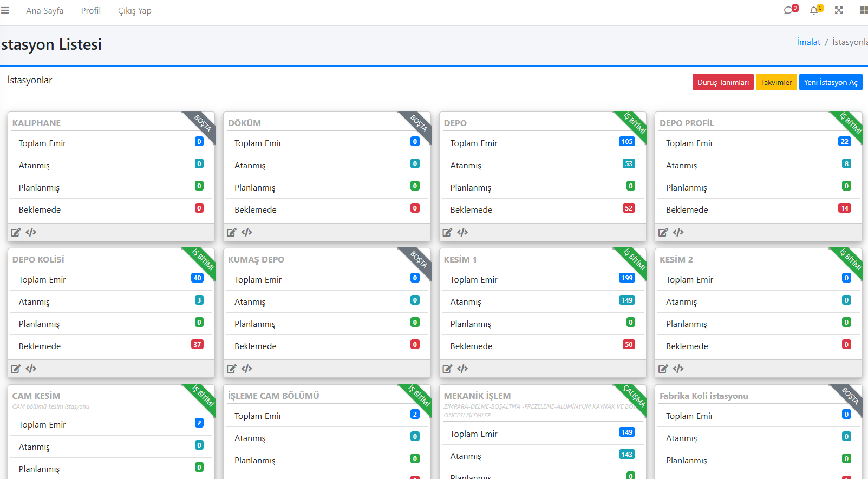The image size is (868, 479).
Task: Click code icon on KESİM 2 card
Action: tap(678, 369)
